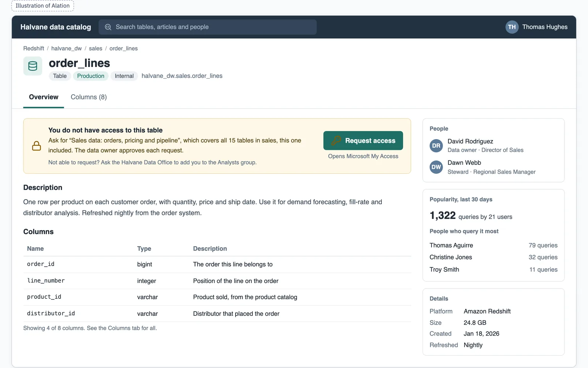Viewport: 588px width, 368px height.
Task: Click the Name column header
Action: [35, 249]
